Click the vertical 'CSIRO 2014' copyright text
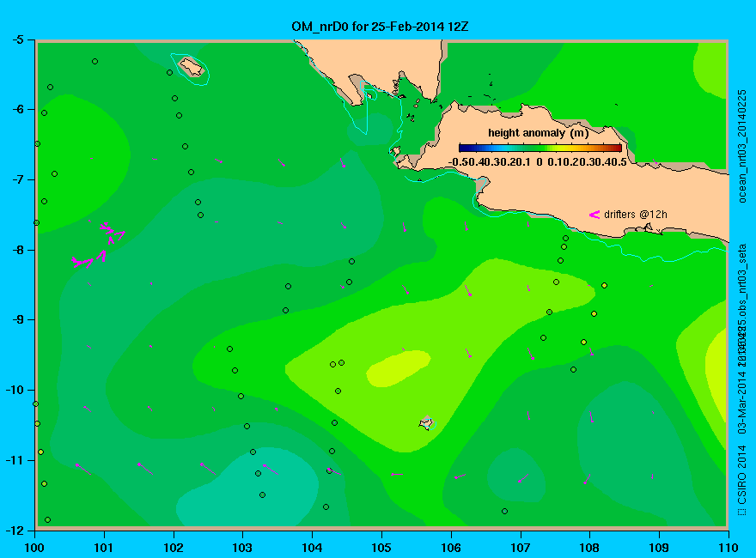Screen dimensions: 756x558 [x=742, y=475]
